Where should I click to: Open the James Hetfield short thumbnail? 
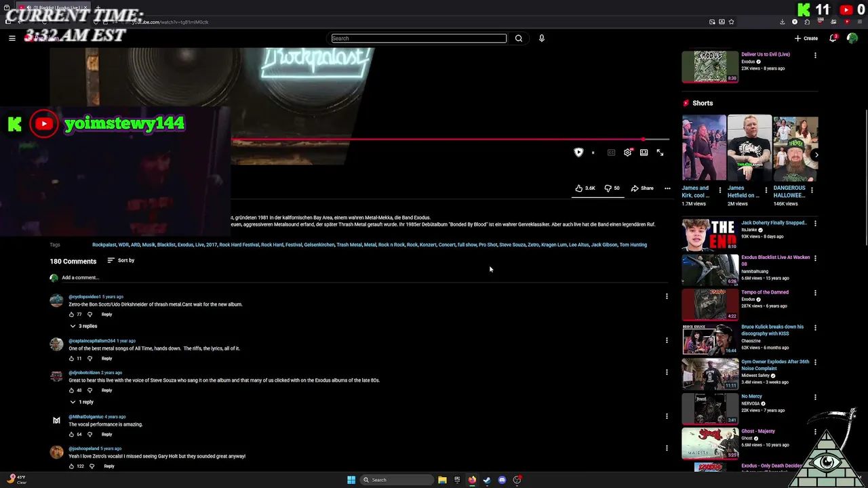tap(749, 148)
